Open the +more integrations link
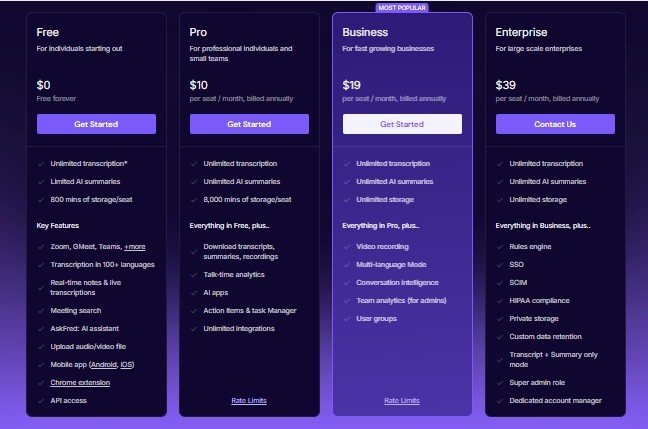The height and width of the screenshot is (429, 648). pos(135,246)
